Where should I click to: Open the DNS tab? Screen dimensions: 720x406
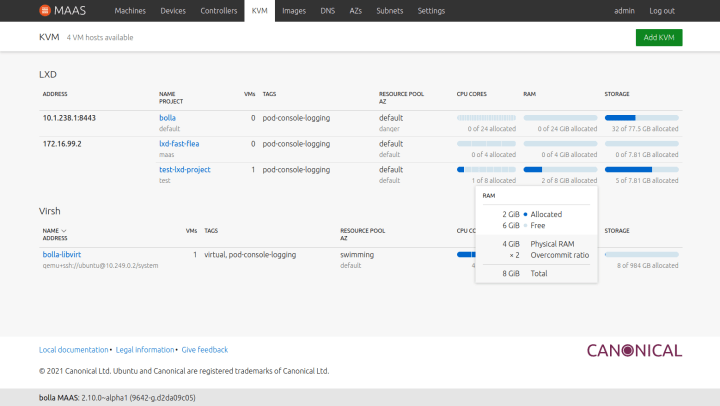click(x=327, y=11)
